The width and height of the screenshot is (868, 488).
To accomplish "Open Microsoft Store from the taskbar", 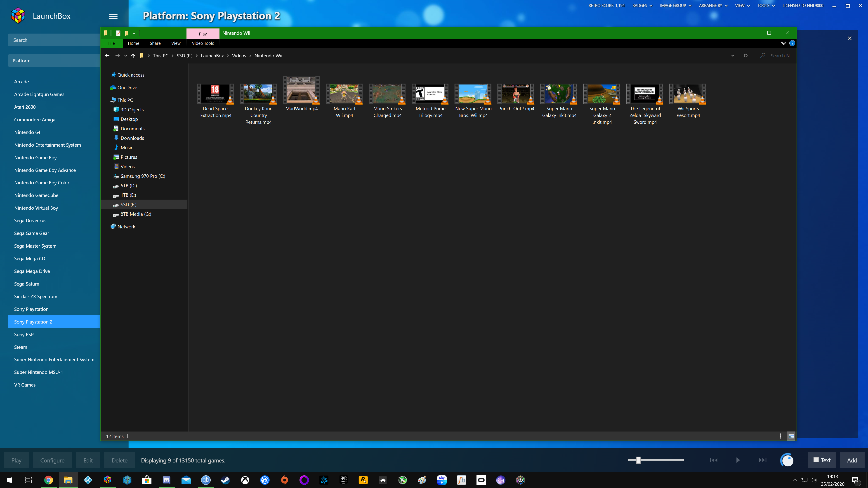I will [x=147, y=480].
